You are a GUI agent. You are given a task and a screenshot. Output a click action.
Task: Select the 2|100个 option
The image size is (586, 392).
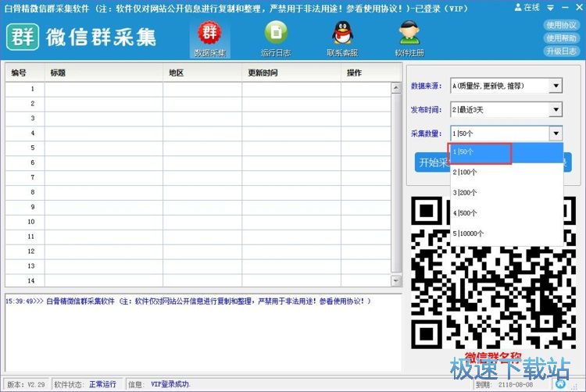(507, 173)
